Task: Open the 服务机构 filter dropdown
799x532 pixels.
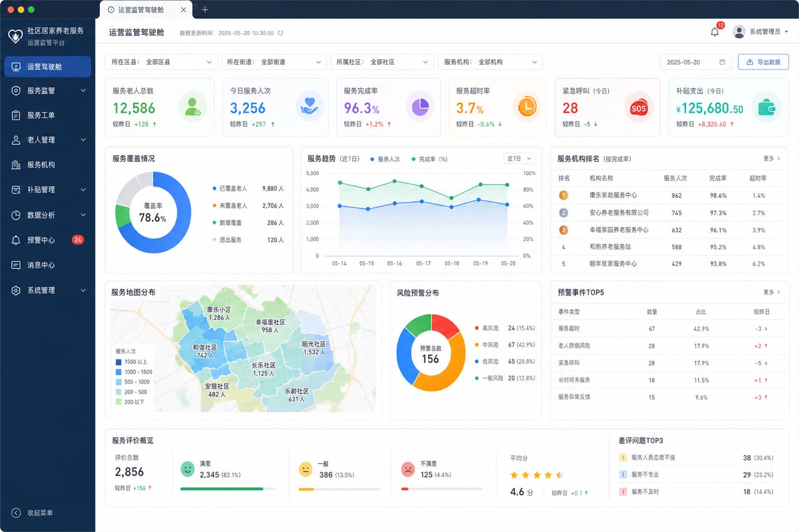Action: pyautogui.click(x=490, y=62)
